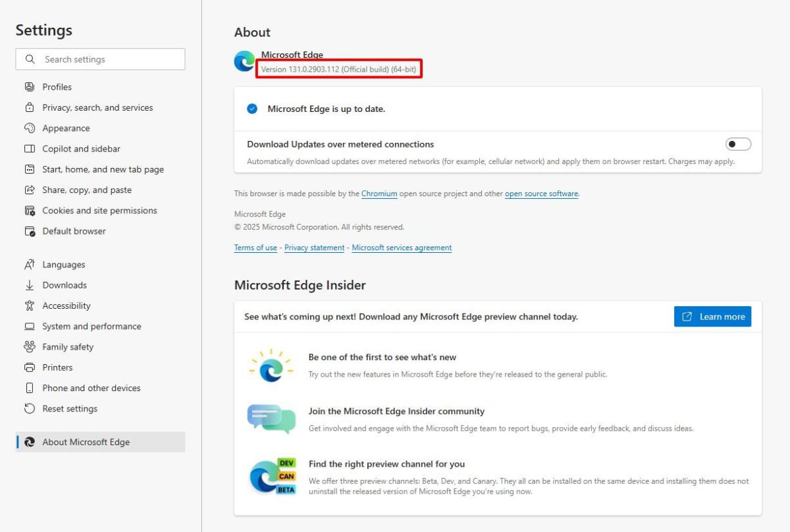Click the Appearance palette icon
The height and width of the screenshot is (532, 790).
(29, 128)
